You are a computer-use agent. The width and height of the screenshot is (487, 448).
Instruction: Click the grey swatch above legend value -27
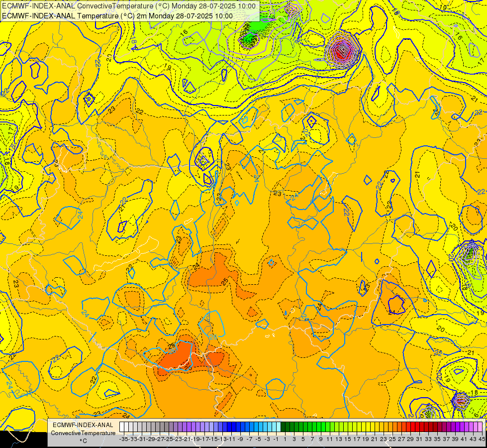[158, 427]
